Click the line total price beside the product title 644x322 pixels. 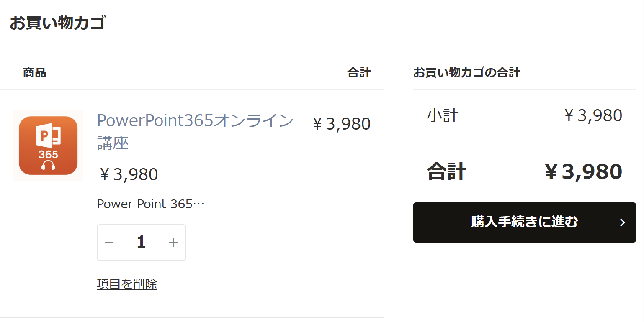click(341, 124)
